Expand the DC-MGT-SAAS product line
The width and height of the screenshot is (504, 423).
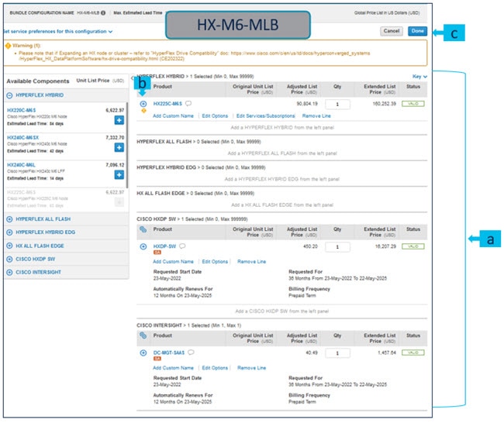(143, 352)
